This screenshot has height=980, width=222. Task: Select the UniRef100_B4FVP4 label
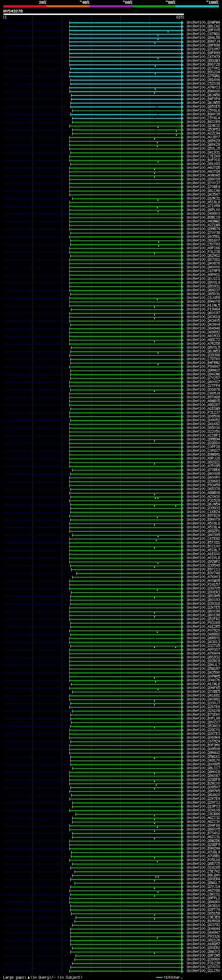[203, 99]
